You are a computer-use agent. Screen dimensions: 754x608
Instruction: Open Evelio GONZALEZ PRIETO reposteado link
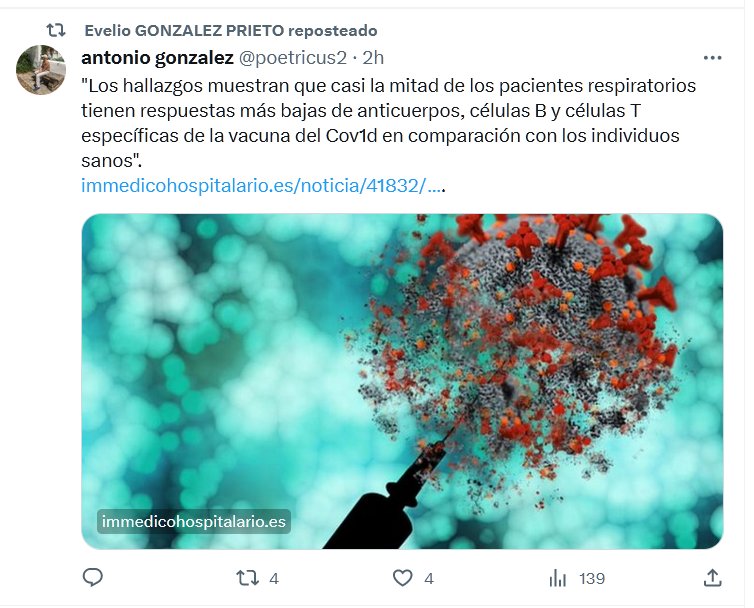coord(231,31)
